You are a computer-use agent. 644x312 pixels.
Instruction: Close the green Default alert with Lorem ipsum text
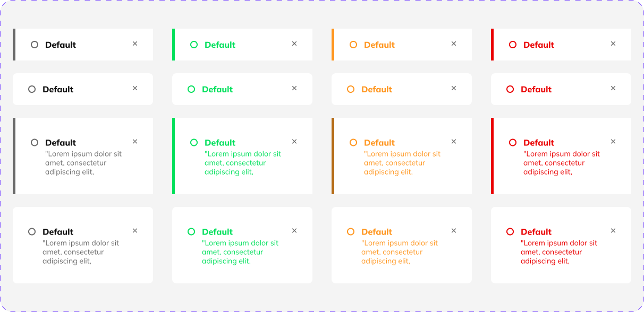click(294, 142)
